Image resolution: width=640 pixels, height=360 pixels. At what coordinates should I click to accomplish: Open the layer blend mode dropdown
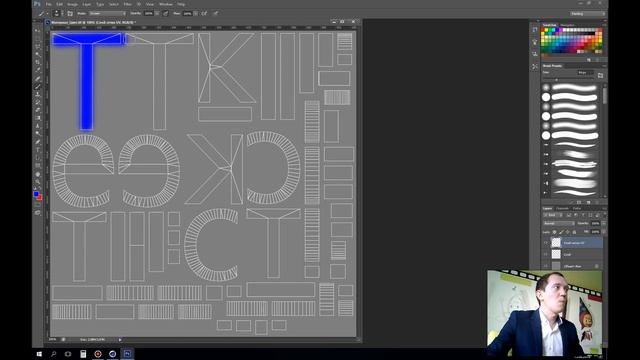(559, 223)
